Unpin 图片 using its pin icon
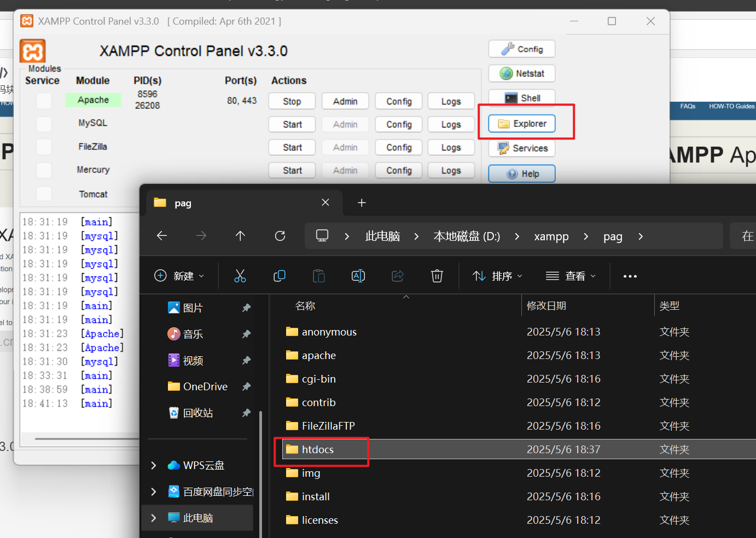This screenshot has width=756, height=538. point(246,308)
